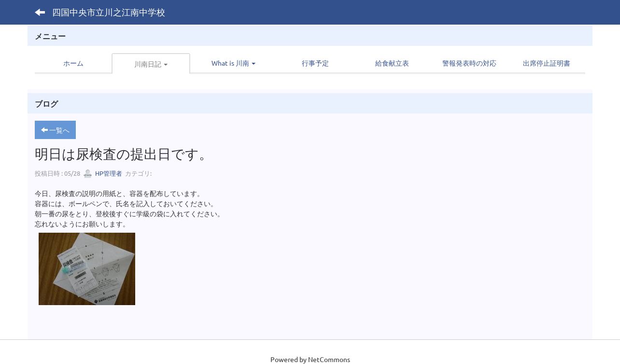Click the HP管理者 avatar icon
620x364 pixels.
coord(87,174)
